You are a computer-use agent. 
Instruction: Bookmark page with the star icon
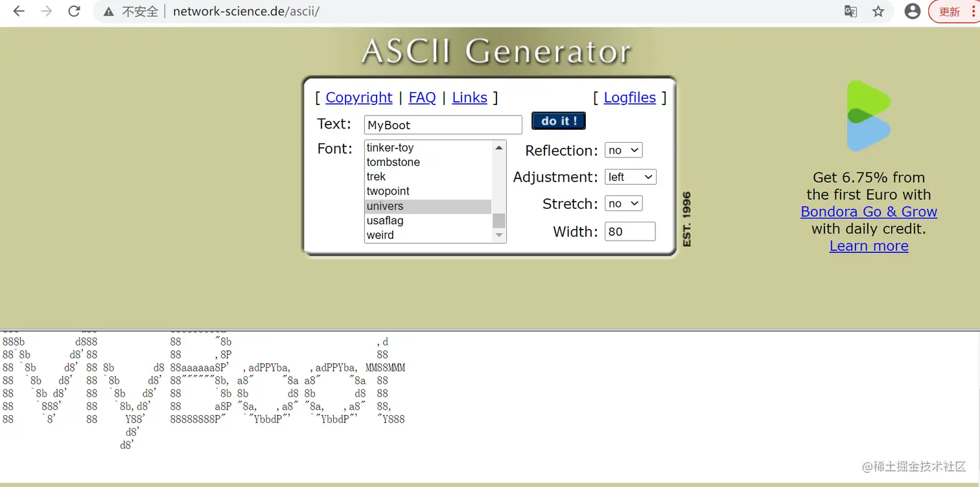point(878,11)
